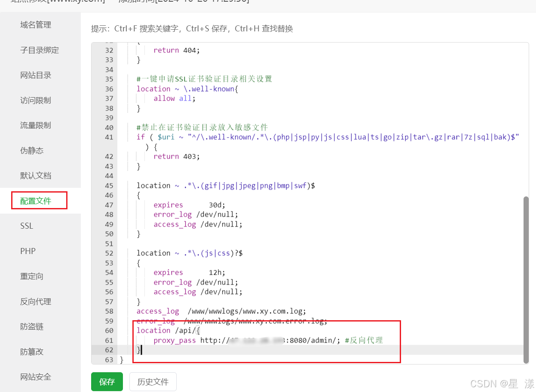Open the SSL settings tab
The height and width of the screenshot is (392, 536).
pyautogui.click(x=27, y=226)
